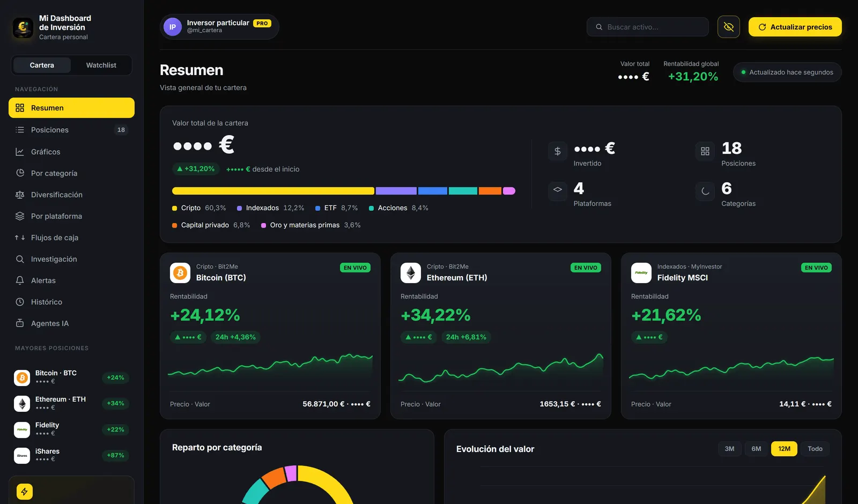Screen dimensions: 858x504
Task: Click the Ethereum icon on ETH card
Action: (411, 273)
